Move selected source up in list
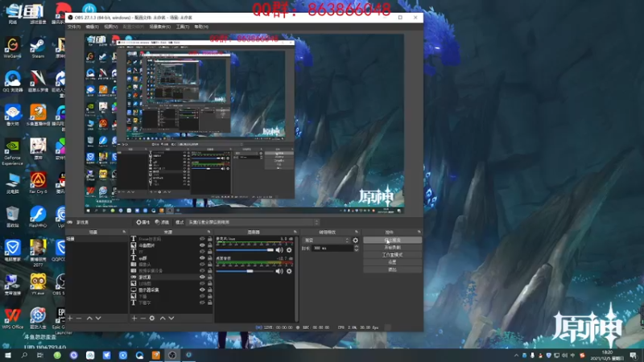 (x=163, y=318)
